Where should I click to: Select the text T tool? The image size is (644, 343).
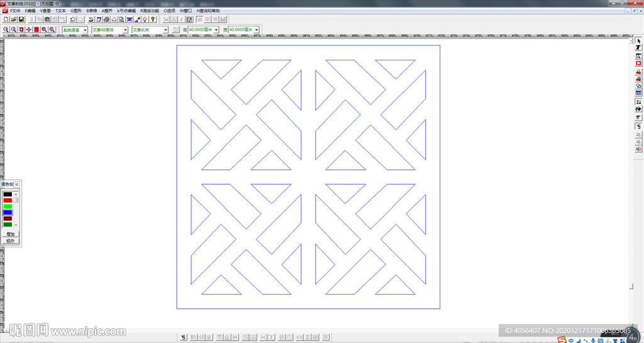[x=638, y=48]
